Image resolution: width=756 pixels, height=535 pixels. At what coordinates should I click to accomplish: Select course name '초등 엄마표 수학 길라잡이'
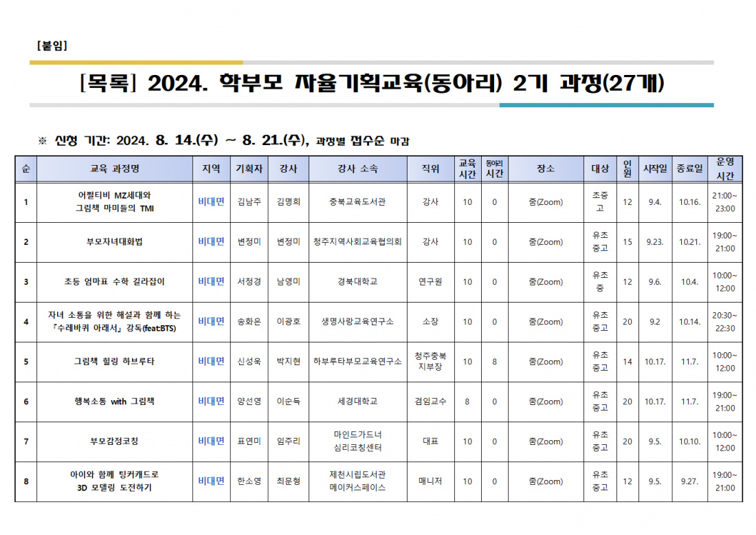[115, 282]
